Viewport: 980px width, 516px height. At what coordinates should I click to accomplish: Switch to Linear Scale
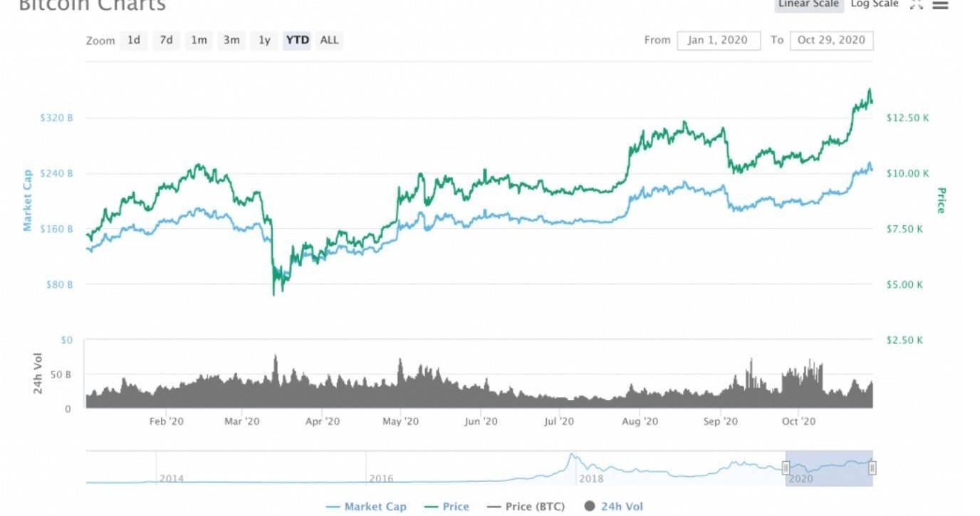coord(809,4)
